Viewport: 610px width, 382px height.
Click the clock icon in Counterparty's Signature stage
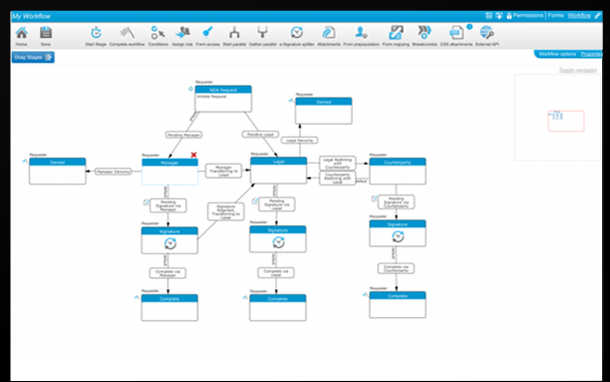click(398, 236)
